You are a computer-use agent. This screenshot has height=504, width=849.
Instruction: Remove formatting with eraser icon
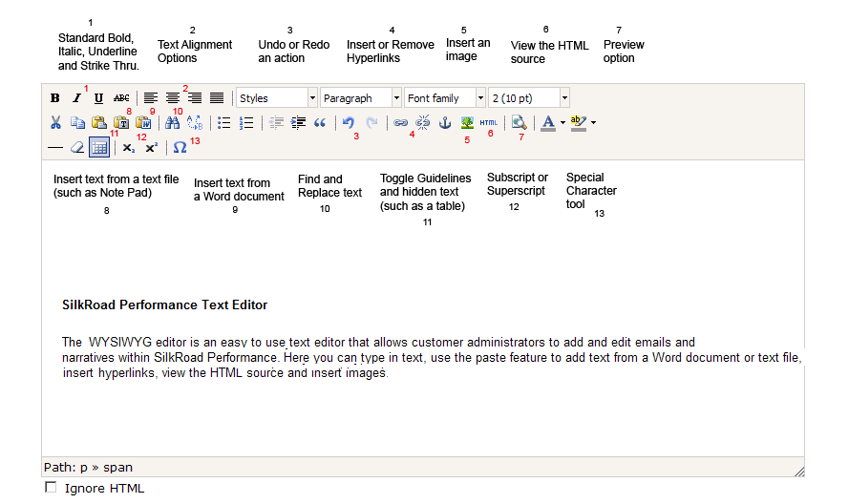coord(77,147)
